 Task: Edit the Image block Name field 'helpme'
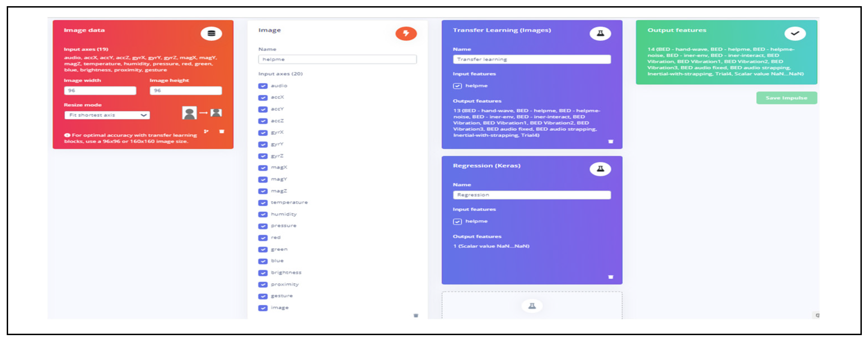[337, 59]
